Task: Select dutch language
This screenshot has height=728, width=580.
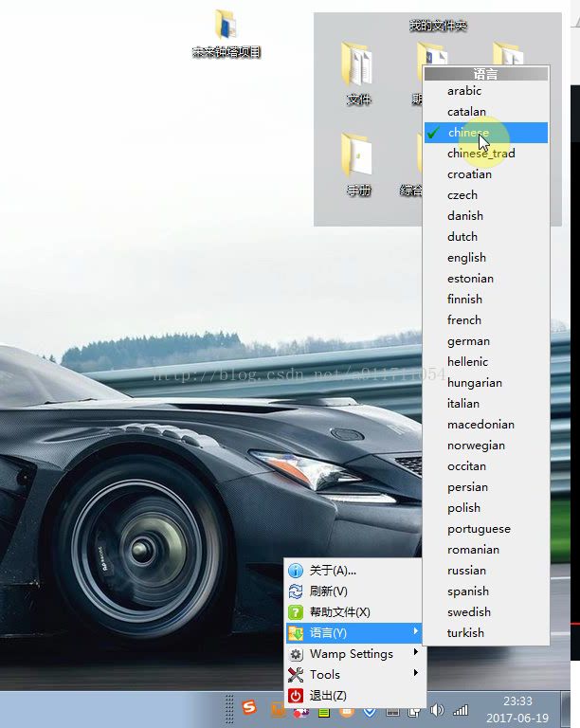Action: [x=486, y=237]
